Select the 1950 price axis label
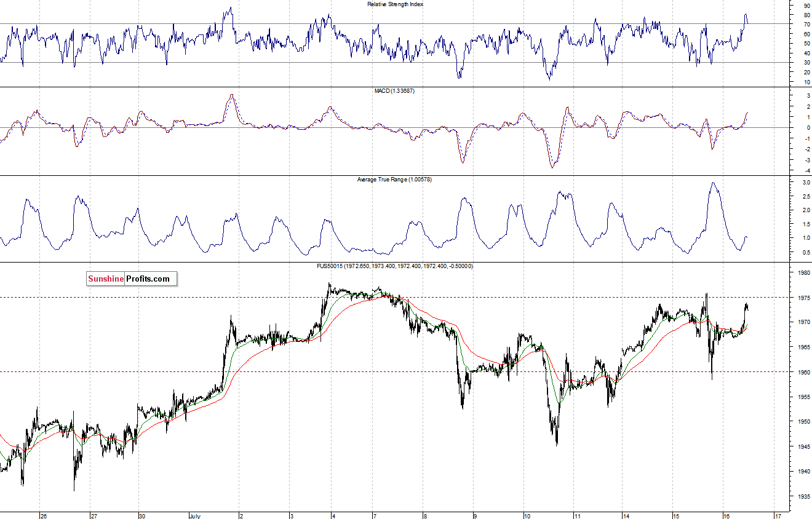Screen dimensions: 812x519 (805, 422)
